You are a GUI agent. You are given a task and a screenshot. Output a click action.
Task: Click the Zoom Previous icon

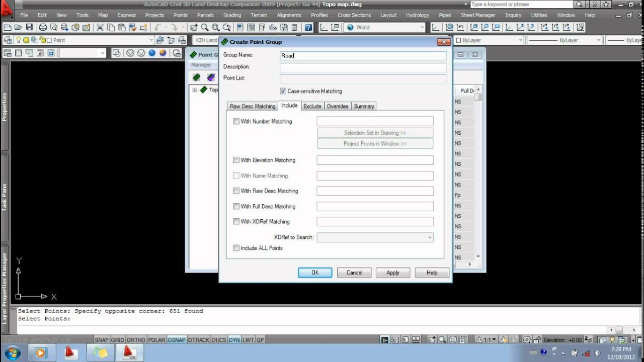[x=227, y=27]
